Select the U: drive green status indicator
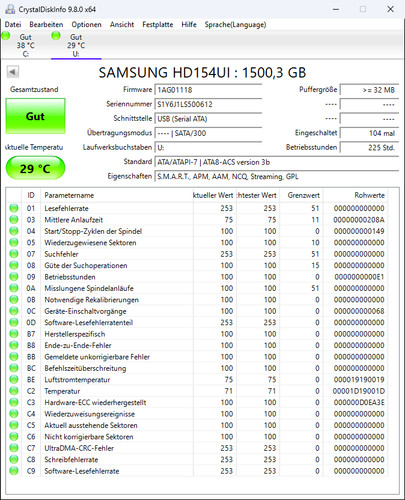 click(56, 36)
